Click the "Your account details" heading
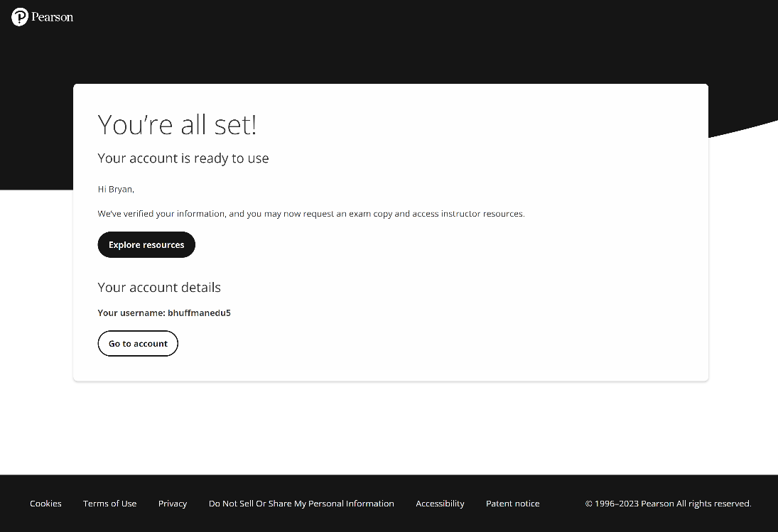Screen dimensions: 778x532 point(159,288)
